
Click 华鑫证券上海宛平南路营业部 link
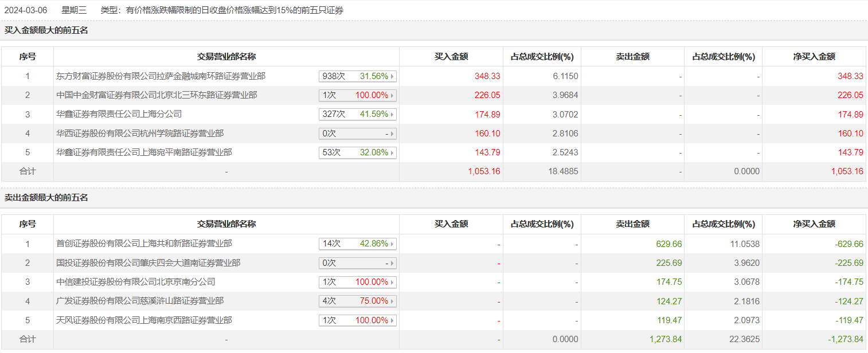coord(144,153)
